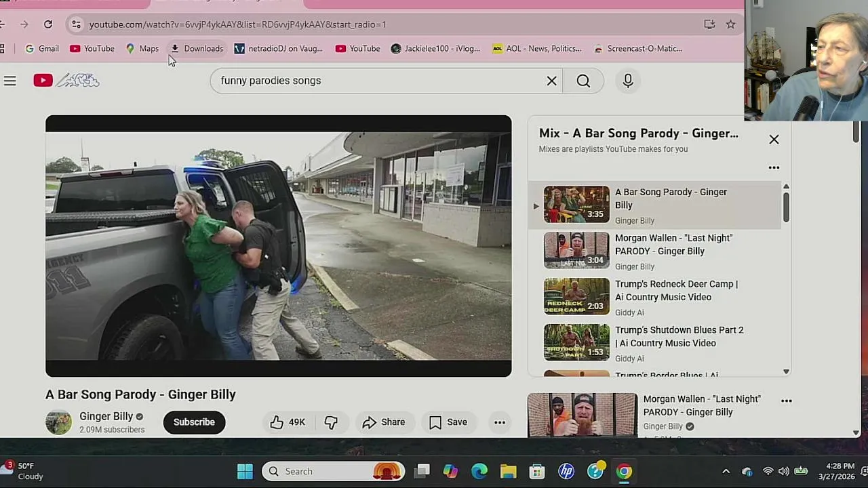Subscribe to Ginger Billy channel
This screenshot has height=488, width=868.
coord(194,422)
